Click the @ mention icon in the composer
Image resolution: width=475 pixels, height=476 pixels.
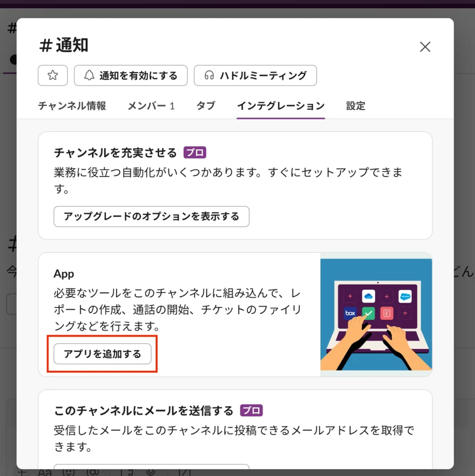pyautogui.click(x=92, y=472)
